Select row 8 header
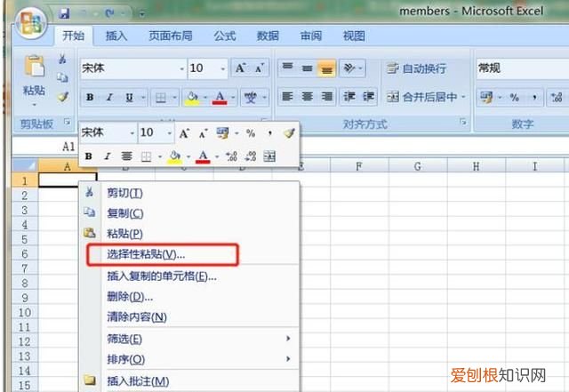569x392 pixels. point(25,283)
